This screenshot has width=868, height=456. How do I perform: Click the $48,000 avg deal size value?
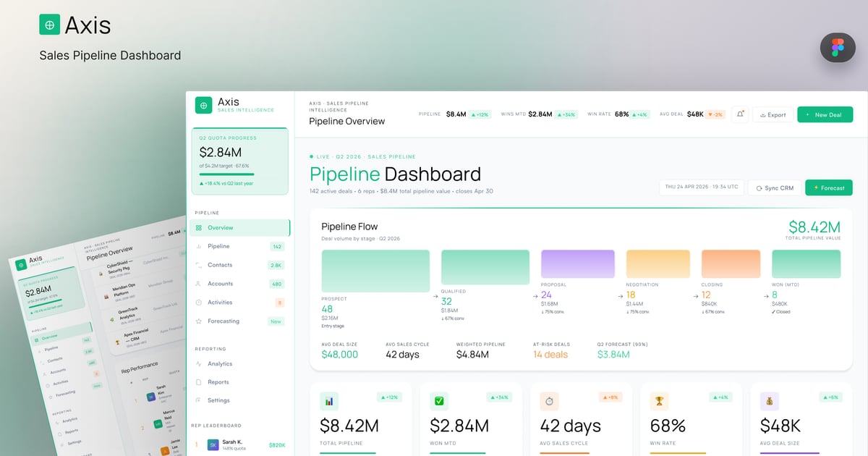tap(340, 355)
